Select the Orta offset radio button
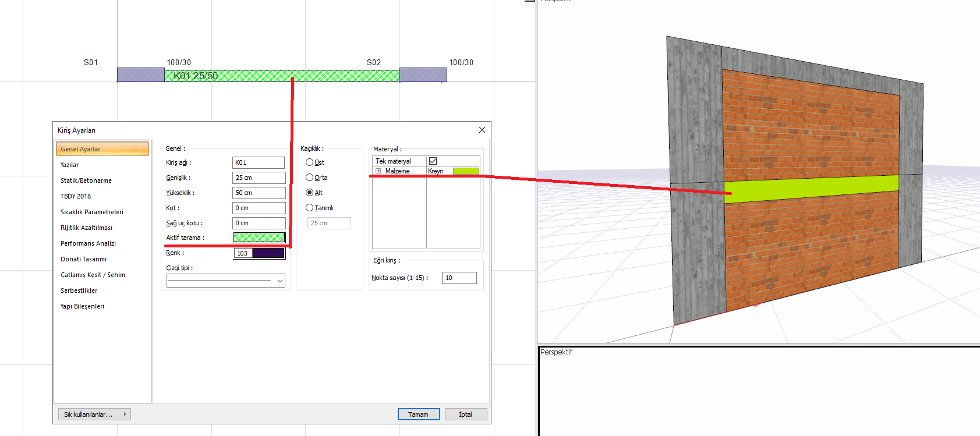This screenshot has width=980, height=436. [x=309, y=178]
